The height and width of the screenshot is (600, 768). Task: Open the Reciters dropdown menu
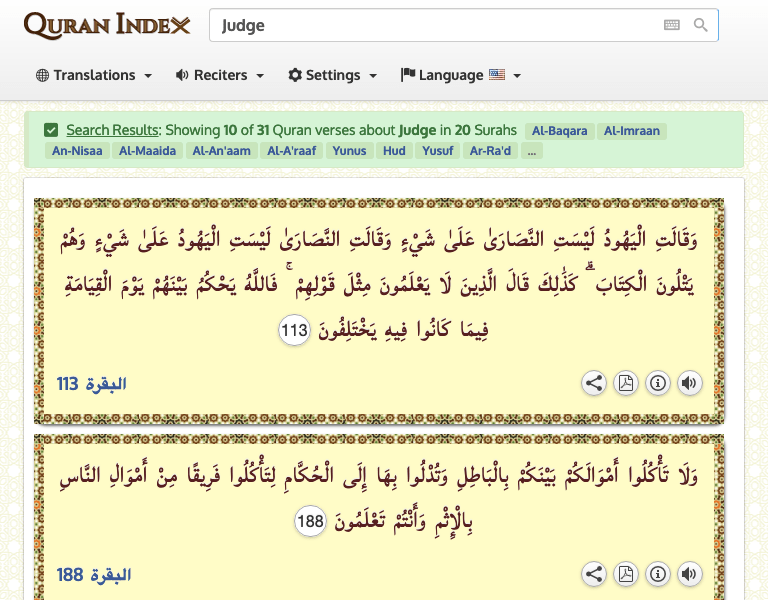[220, 75]
